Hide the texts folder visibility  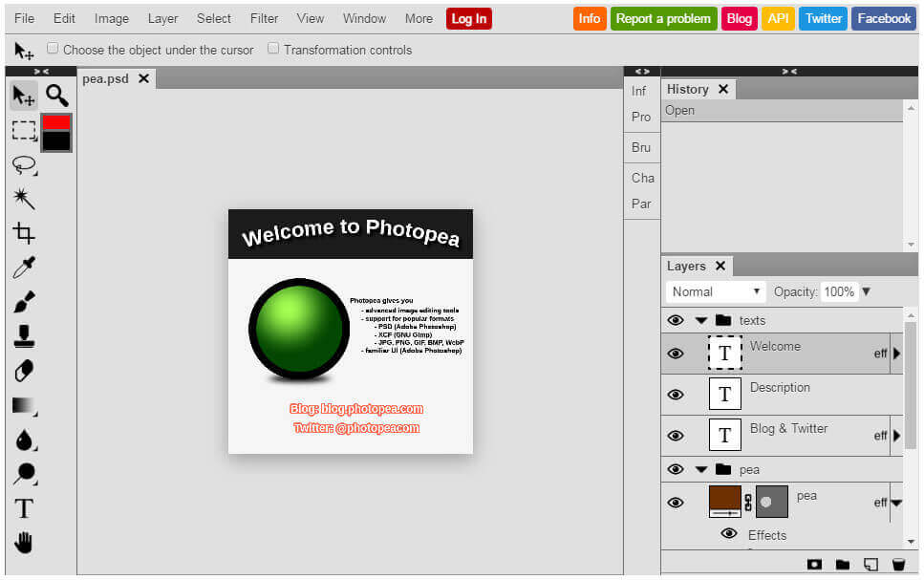[676, 320]
